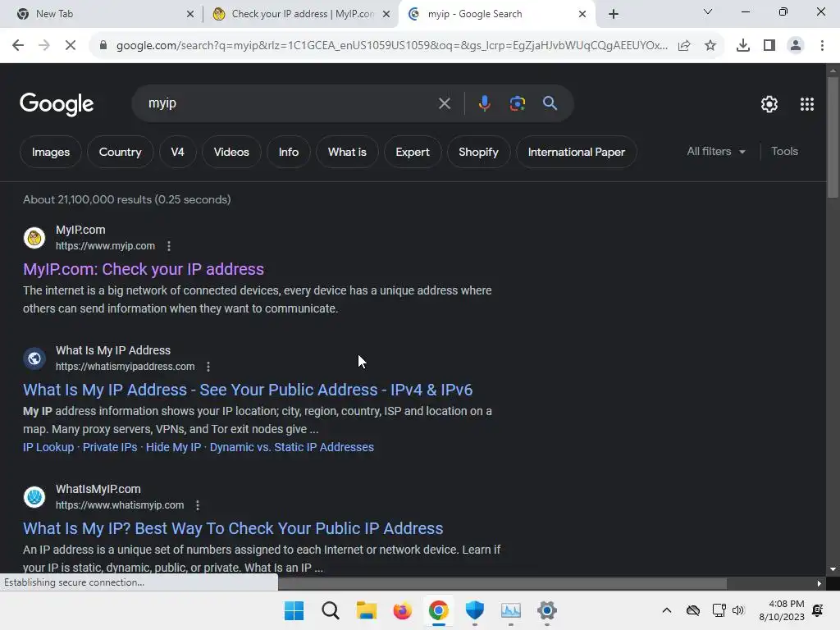840x630 pixels.
Task: Filter results by Images
Action: pyautogui.click(x=51, y=152)
